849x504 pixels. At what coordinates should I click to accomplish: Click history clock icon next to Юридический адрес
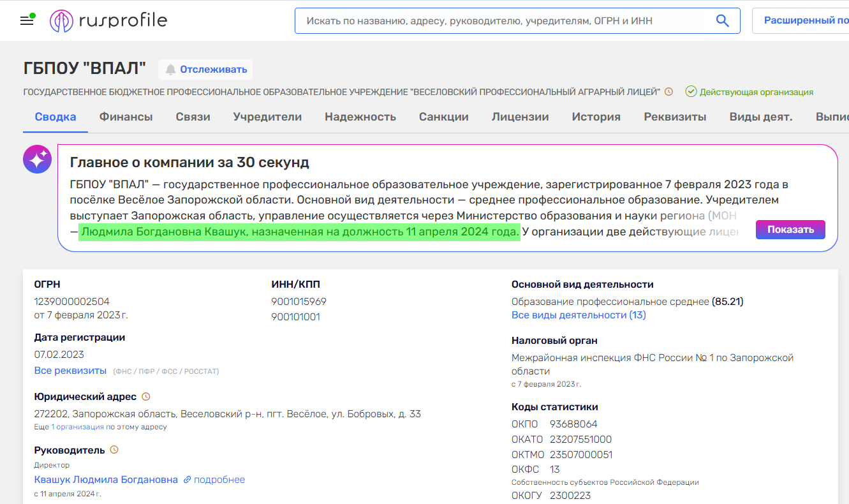[145, 397]
